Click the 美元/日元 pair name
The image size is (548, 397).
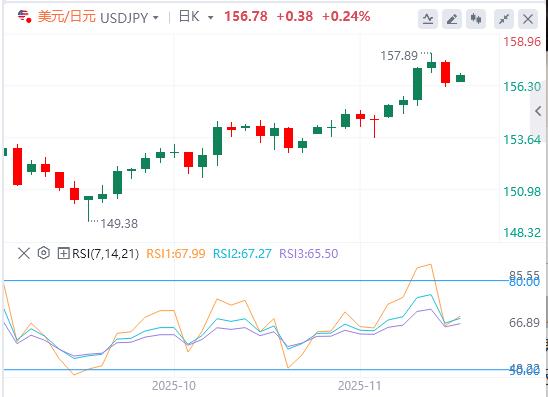click(x=66, y=16)
